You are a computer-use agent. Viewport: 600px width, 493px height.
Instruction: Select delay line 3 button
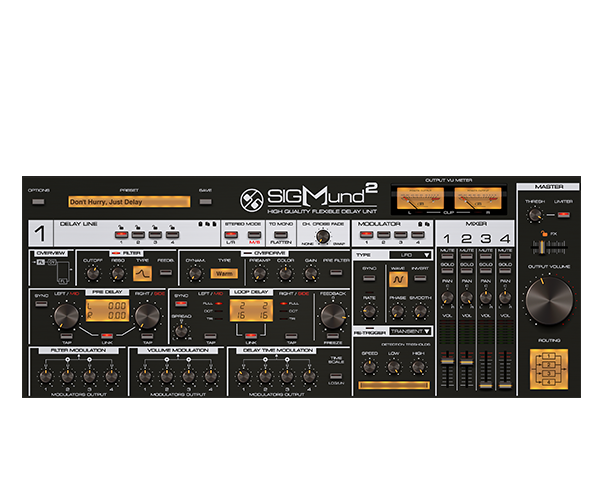[155, 235]
